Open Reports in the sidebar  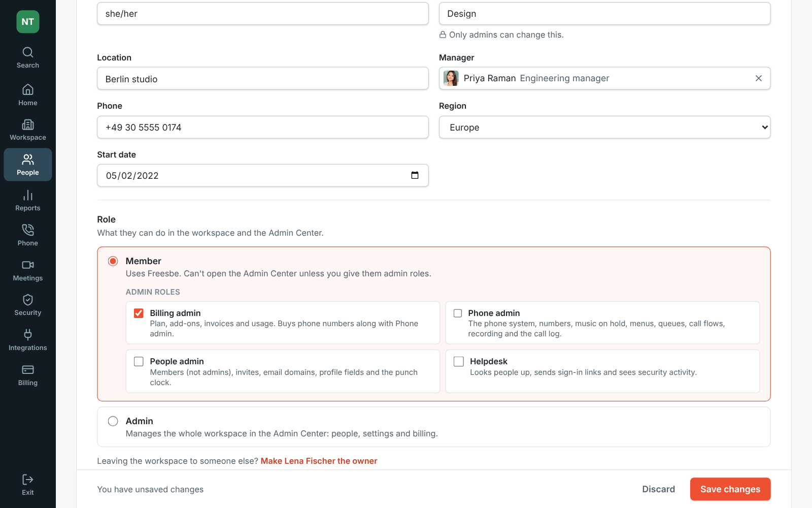click(28, 201)
